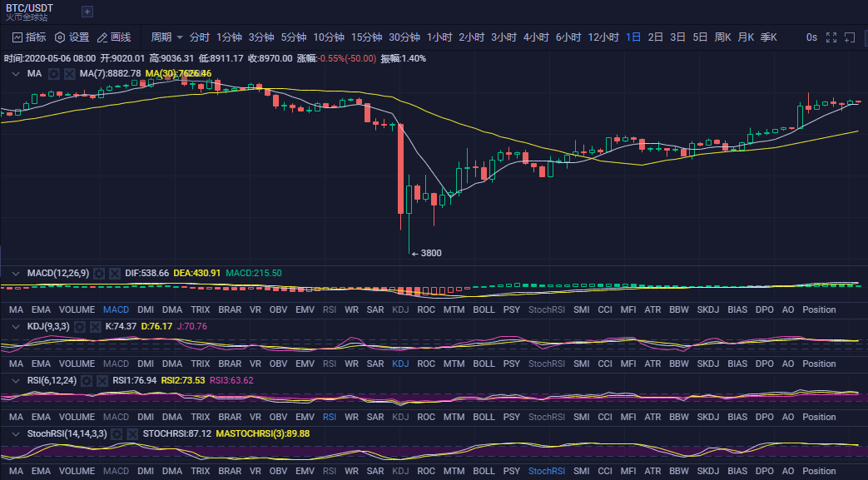This screenshot has height=480, width=868.
Task: Click the fullscreen icon in toolbar
Action: click(x=831, y=37)
